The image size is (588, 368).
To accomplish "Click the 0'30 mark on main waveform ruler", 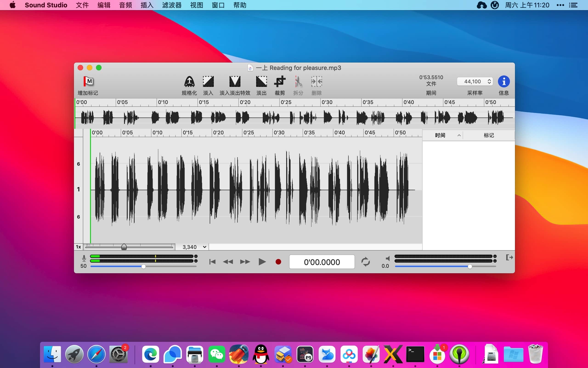I will pos(279,132).
